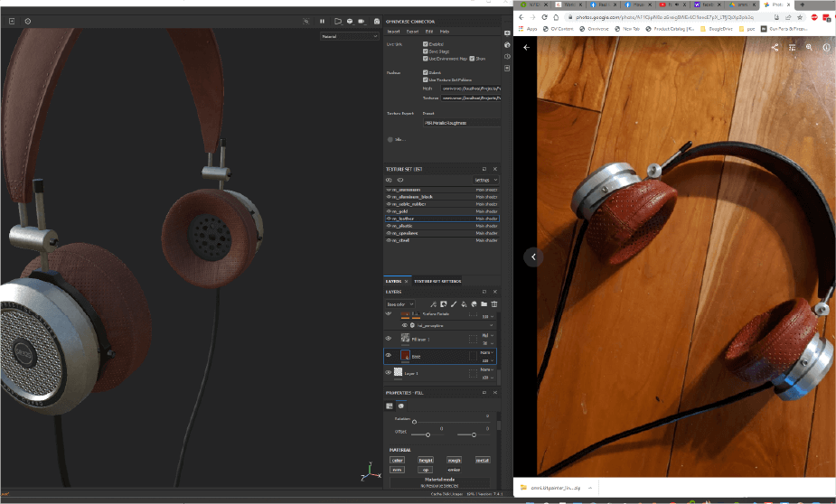
Task: Zoom the photo with magnifier icon
Action: pos(809,47)
